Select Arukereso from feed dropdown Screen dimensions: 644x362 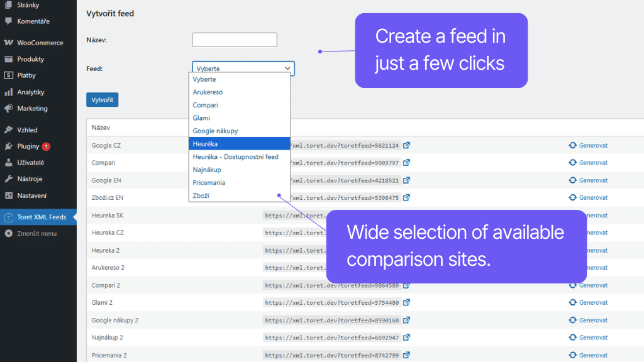(x=240, y=92)
